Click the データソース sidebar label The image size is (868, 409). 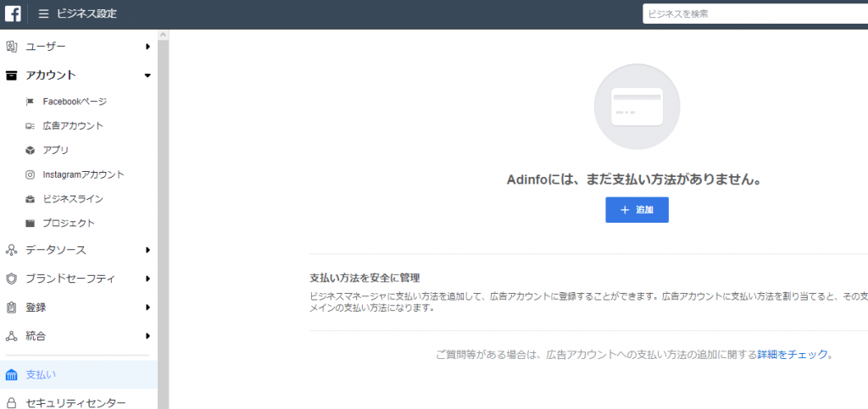[x=56, y=251]
